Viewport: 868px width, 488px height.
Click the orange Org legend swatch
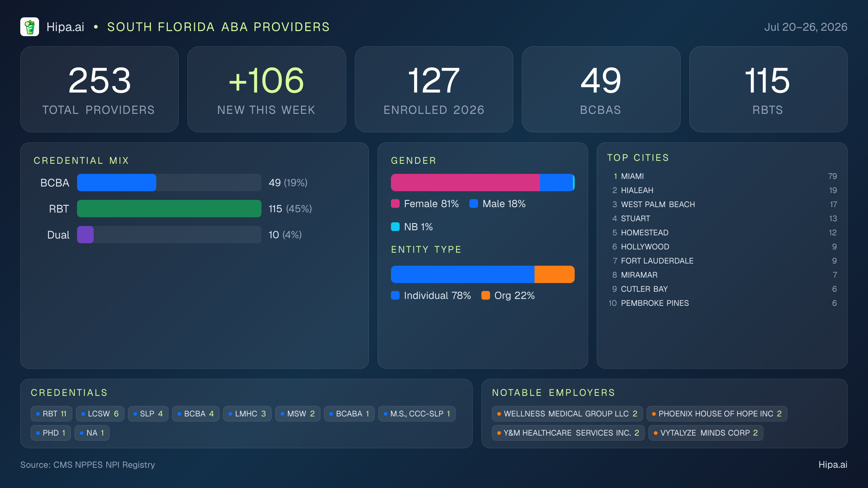pos(486,295)
